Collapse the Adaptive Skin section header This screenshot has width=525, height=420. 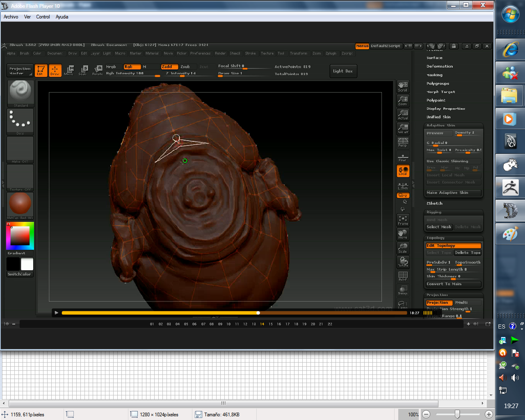tap(441, 126)
